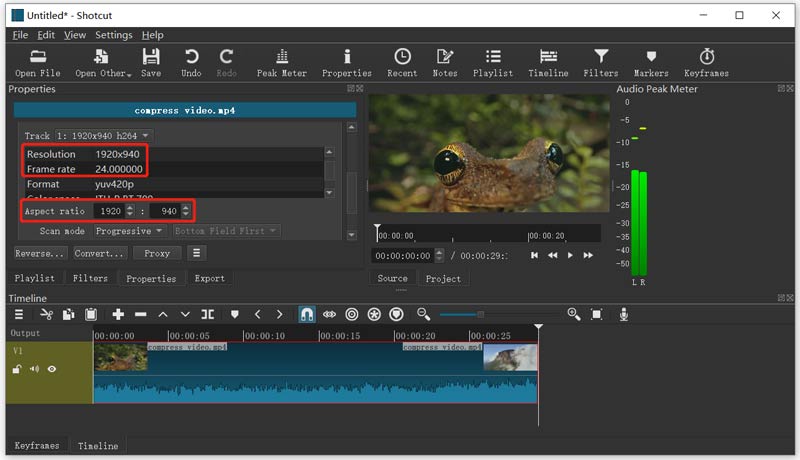The height and width of the screenshot is (460, 800).
Task: Open the properties hamburger menu
Action: (x=196, y=253)
